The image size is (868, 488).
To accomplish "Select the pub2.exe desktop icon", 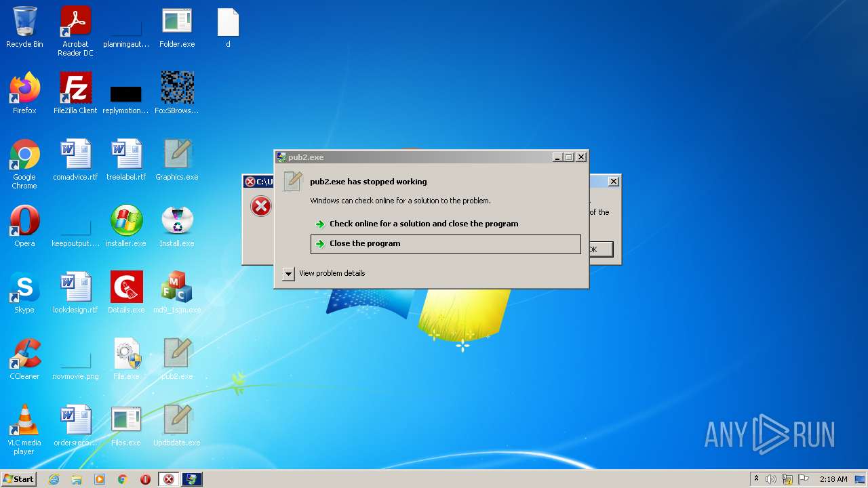I will [x=177, y=359].
